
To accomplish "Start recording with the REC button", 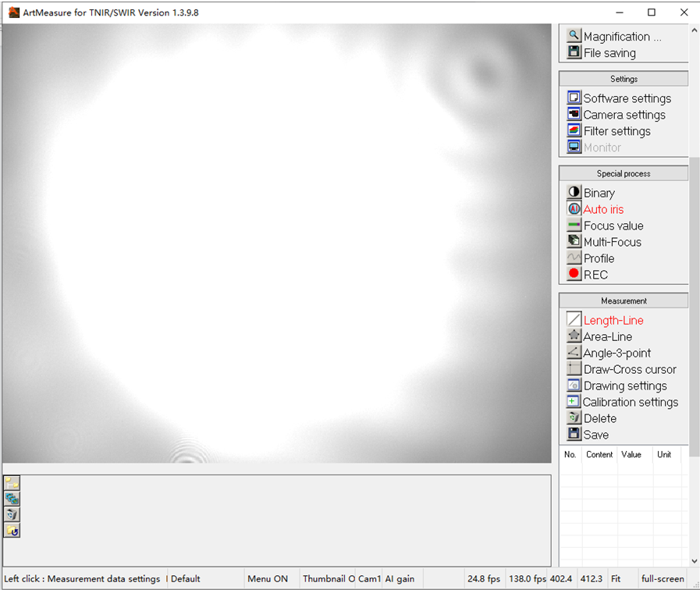I will coord(595,275).
